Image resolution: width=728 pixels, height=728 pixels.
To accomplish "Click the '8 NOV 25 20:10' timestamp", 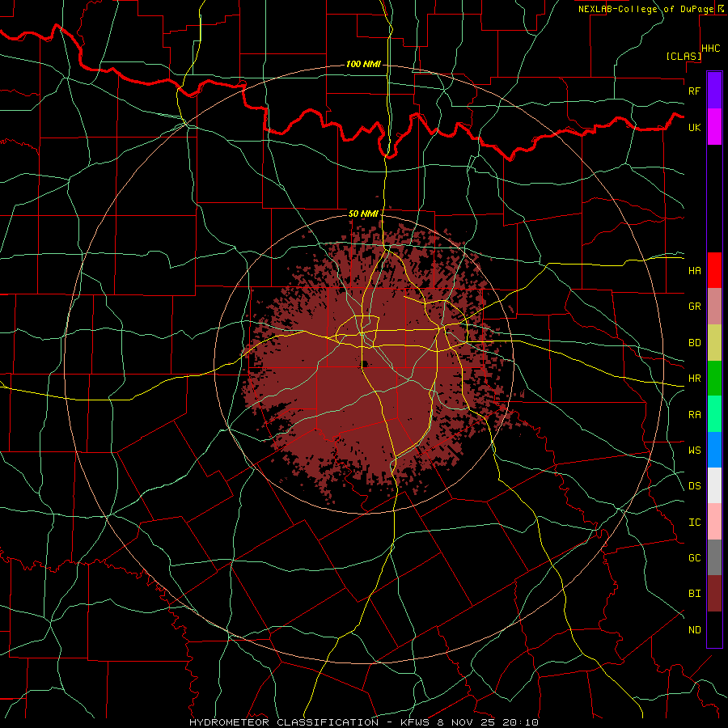I will (488, 722).
